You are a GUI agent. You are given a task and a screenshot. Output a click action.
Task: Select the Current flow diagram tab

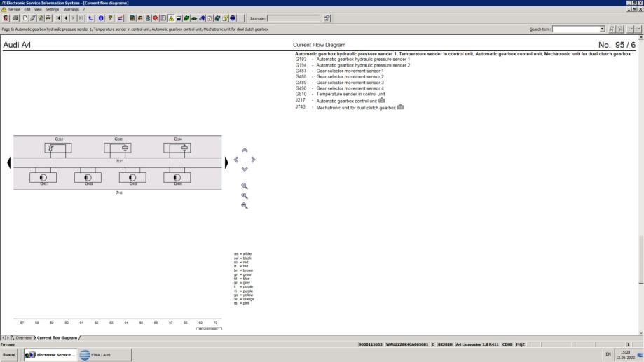click(x=57, y=337)
